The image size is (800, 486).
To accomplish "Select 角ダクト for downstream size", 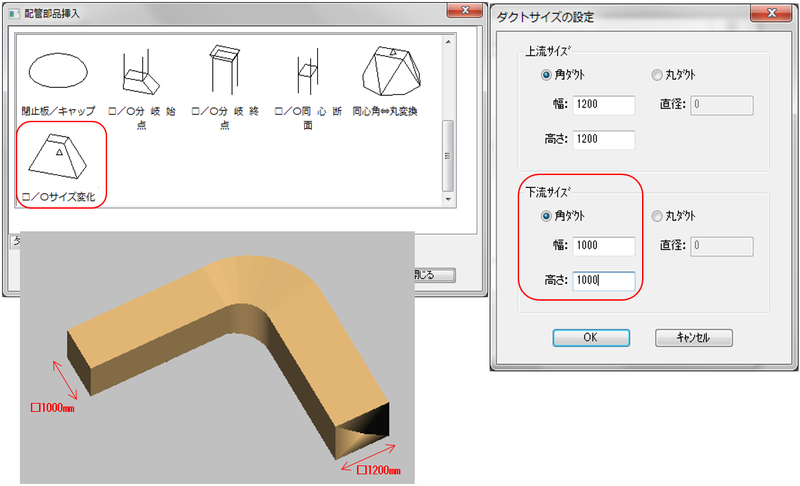I will point(546,215).
